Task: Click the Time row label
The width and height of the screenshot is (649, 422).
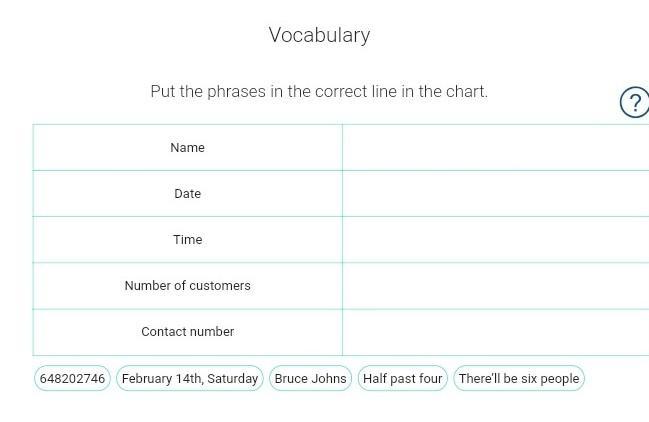Action: click(x=187, y=240)
